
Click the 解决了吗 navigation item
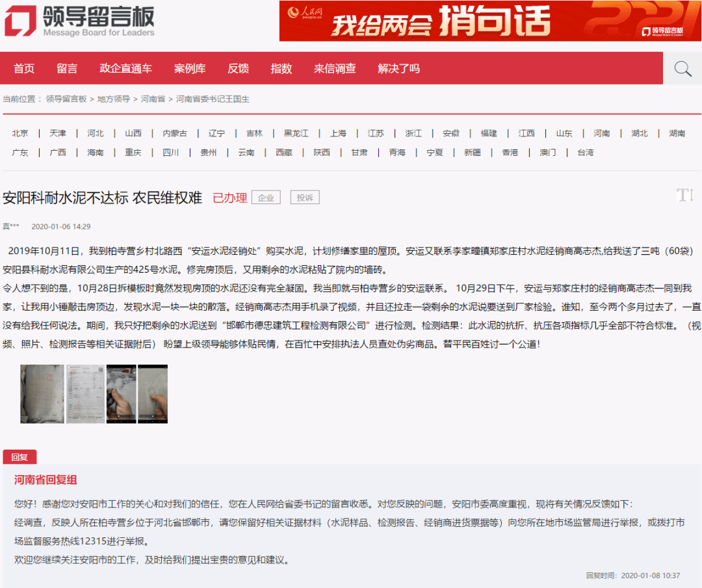point(398,69)
